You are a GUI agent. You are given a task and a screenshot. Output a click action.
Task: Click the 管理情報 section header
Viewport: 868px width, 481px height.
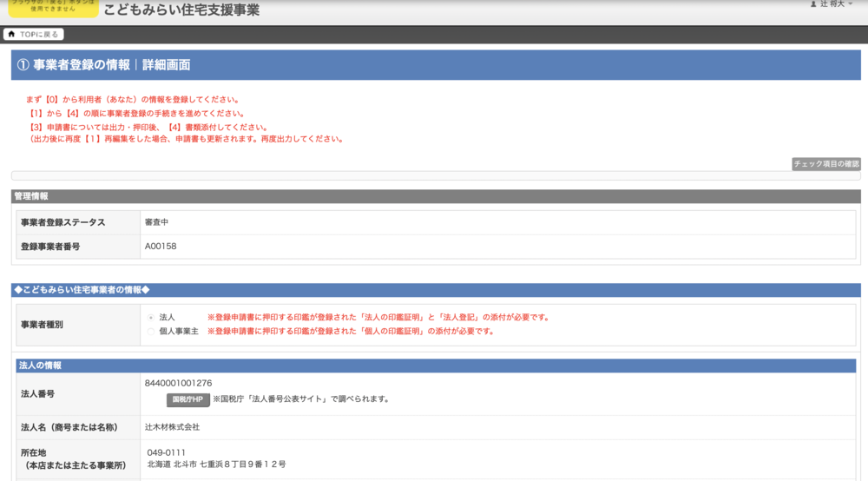pyautogui.click(x=436, y=196)
